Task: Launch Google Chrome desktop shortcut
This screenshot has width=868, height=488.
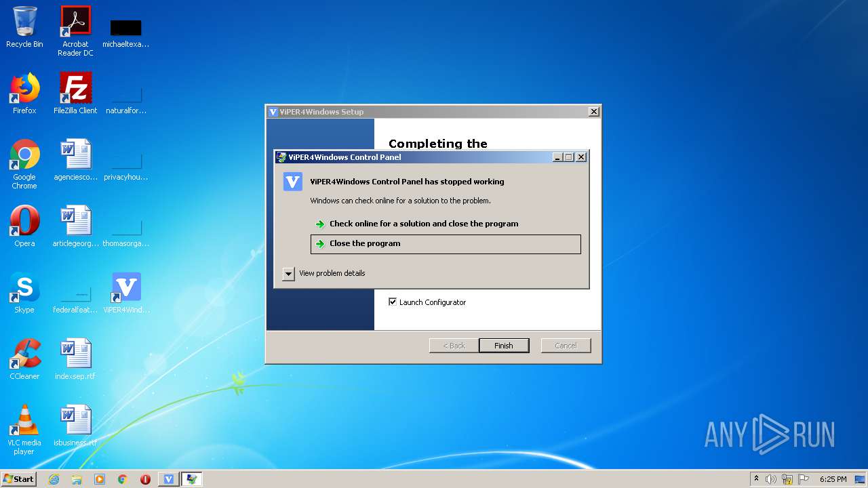Action: pos(24,164)
